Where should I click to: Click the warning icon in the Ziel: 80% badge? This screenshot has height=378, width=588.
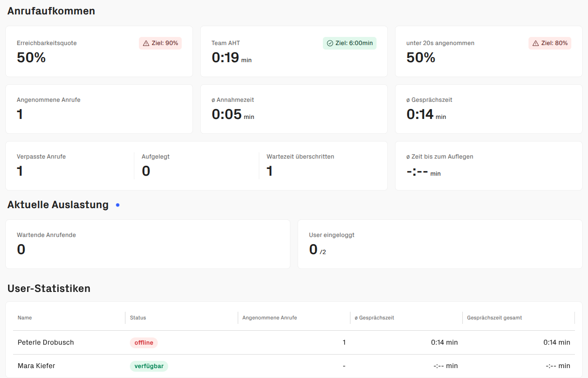tap(535, 43)
